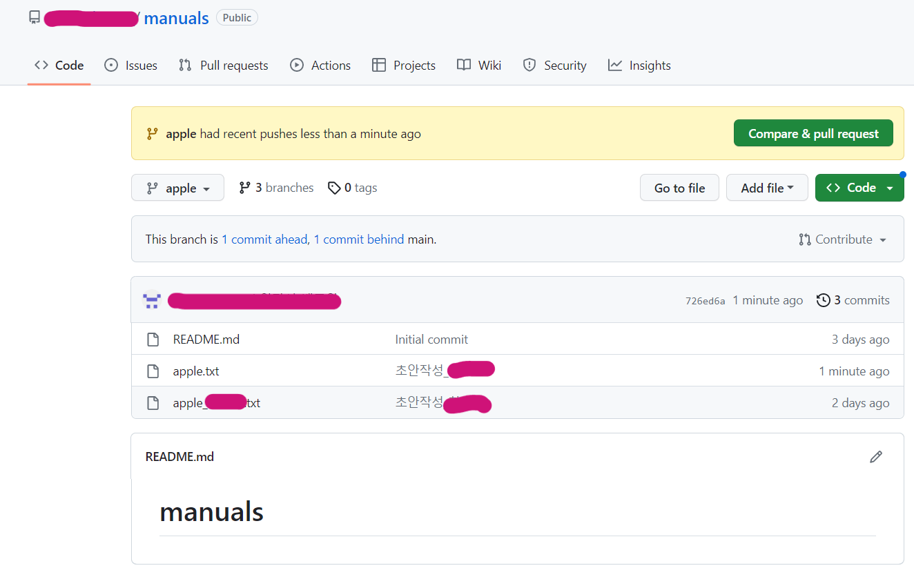The height and width of the screenshot is (588, 914).
Task: Switch to the Projects tab
Action: pos(404,66)
